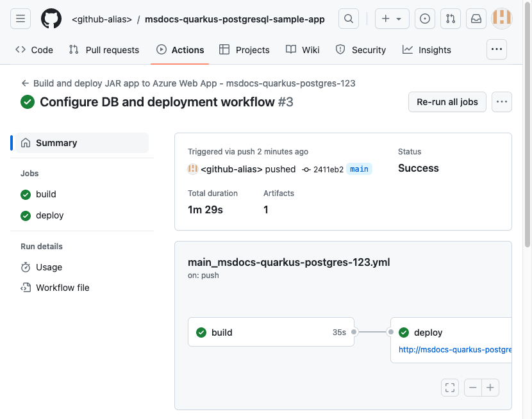Toggle fullscreen for the workflow graph
The image size is (532, 419).
point(450,388)
